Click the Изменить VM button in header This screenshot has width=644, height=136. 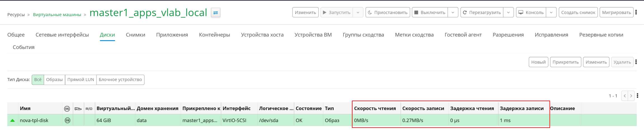coord(306,12)
